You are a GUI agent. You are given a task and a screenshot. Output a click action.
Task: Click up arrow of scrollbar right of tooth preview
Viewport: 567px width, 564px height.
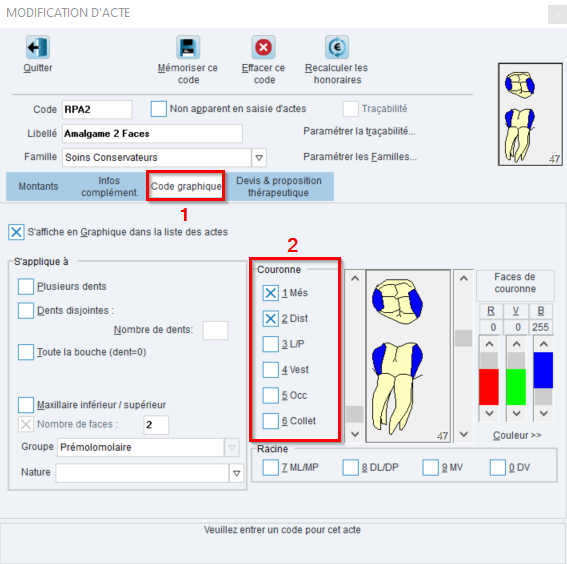[x=464, y=279]
